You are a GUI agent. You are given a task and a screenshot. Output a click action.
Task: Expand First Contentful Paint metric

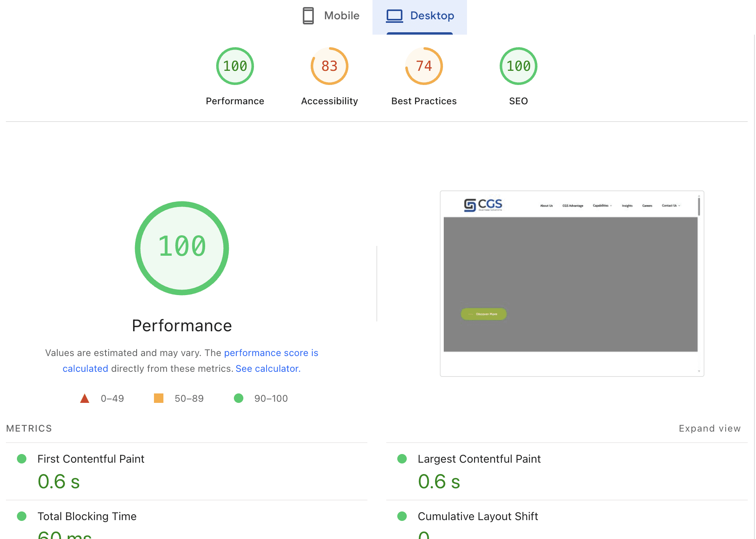[91, 459]
